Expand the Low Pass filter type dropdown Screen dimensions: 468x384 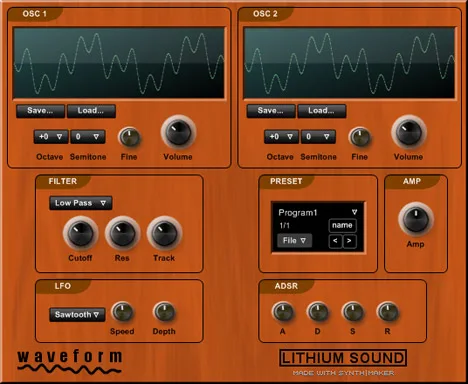[80, 203]
